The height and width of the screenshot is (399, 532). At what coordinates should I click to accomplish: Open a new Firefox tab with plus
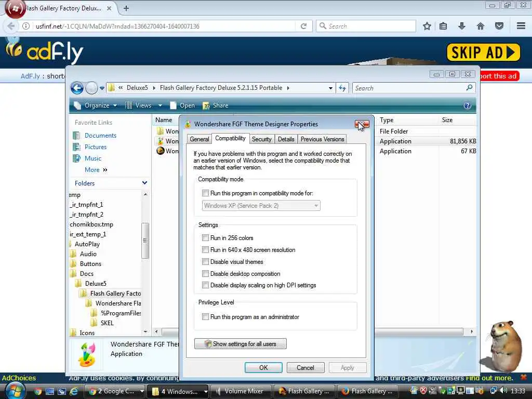126,8
